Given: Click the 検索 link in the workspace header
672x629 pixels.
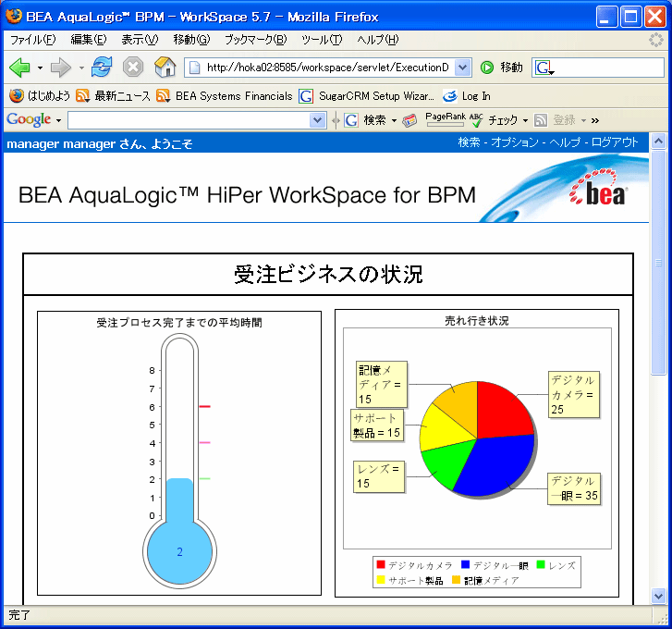Looking at the screenshot, I should 469,142.
